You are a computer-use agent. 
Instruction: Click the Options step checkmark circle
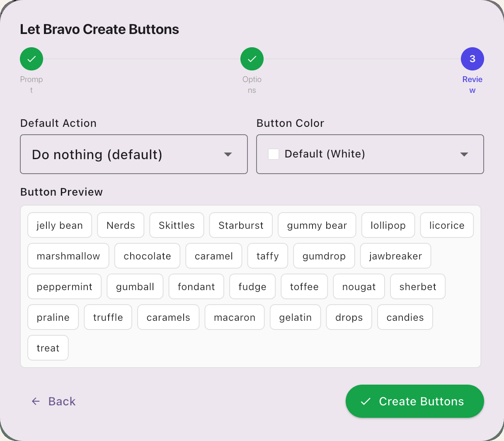[x=252, y=59]
